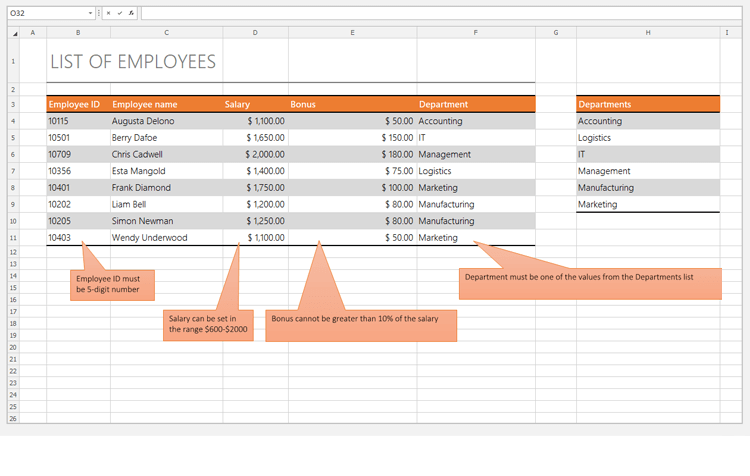
Task: Click inside the Name Box showing O32
Action: click(45, 13)
